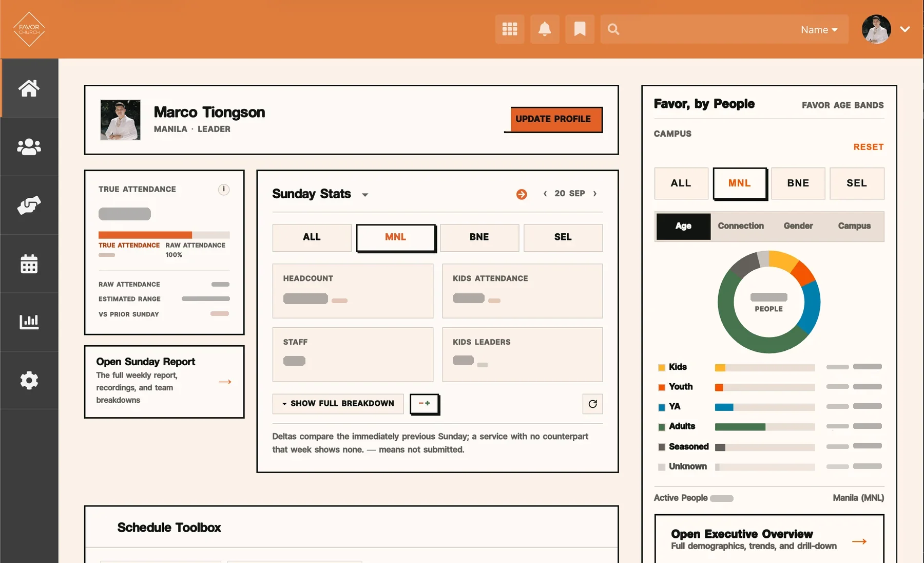Viewport: 924px width, 563px height.
Task: Go to next Sunday date
Action: click(595, 194)
